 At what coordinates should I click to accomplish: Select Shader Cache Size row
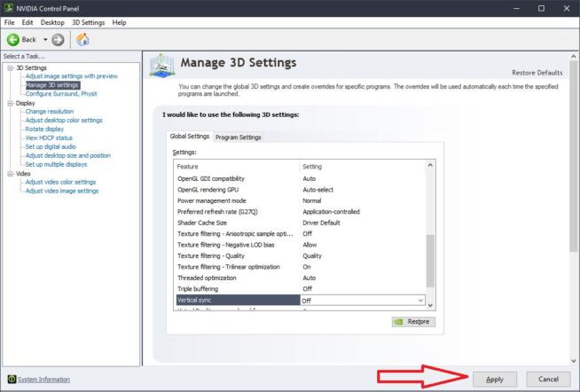pos(300,223)
